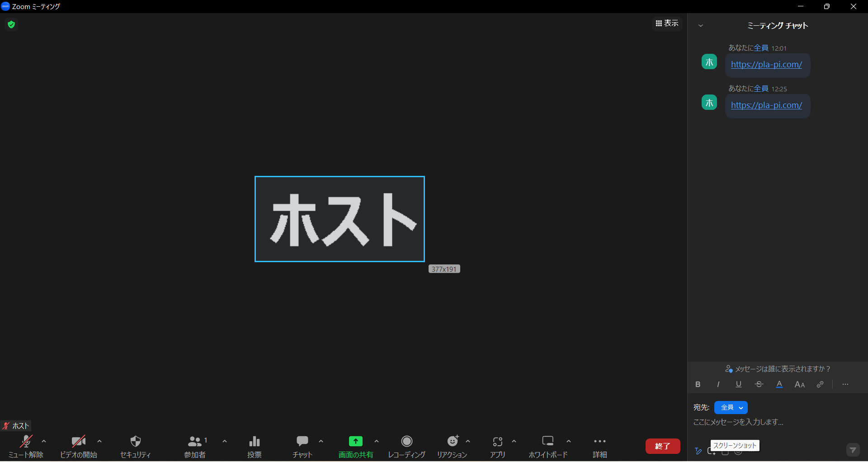Open the 表示 view menu

coord(667,23)
